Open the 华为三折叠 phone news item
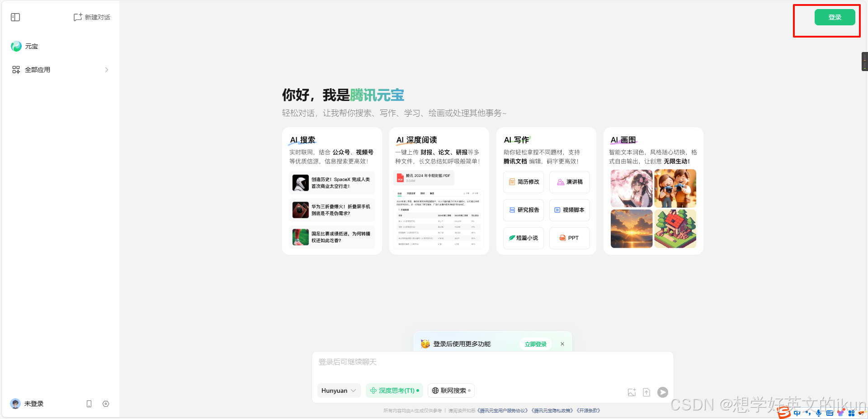Viewport: 868px width, 419px height. point(332,210)
